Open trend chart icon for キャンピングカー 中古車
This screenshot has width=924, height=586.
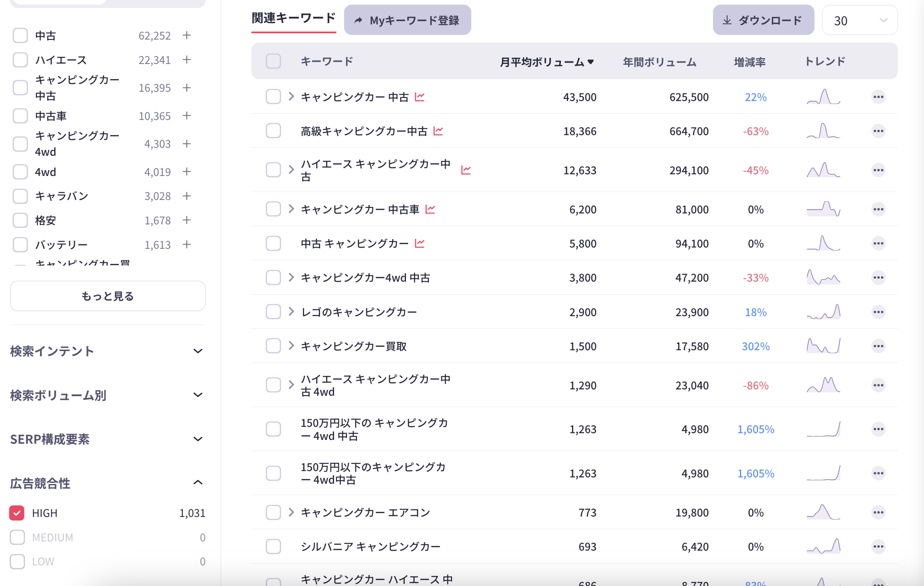click(430, 208)
